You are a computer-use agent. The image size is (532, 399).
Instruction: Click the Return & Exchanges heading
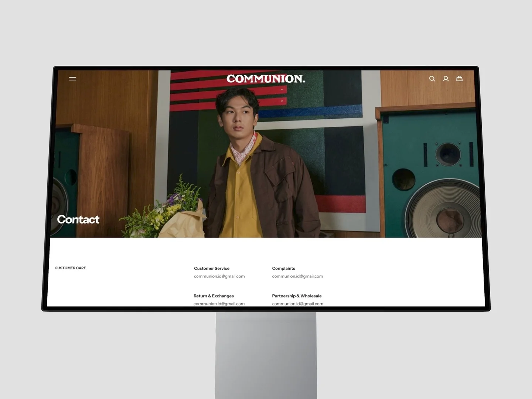(214, 296)
